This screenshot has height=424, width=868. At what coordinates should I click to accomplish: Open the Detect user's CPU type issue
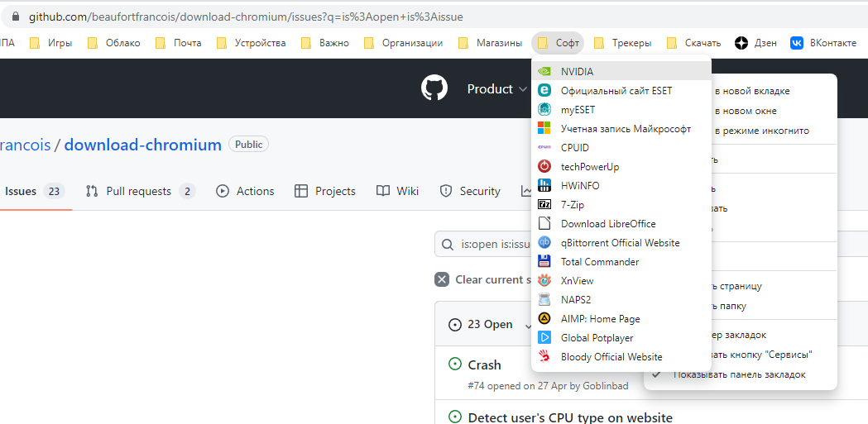point(570,418)
